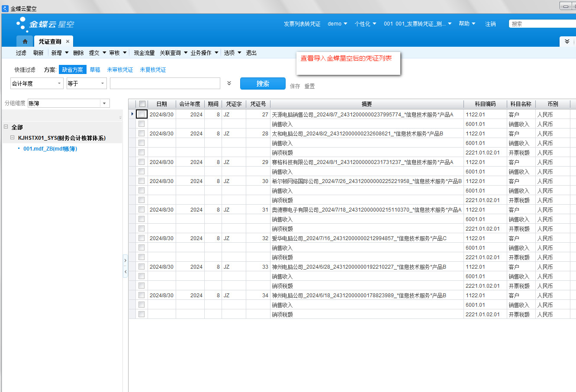Viewport: 576px width, 392px height.
Task: Click the 希尔顿网络国际公司 summary cell
Action: 367,181
